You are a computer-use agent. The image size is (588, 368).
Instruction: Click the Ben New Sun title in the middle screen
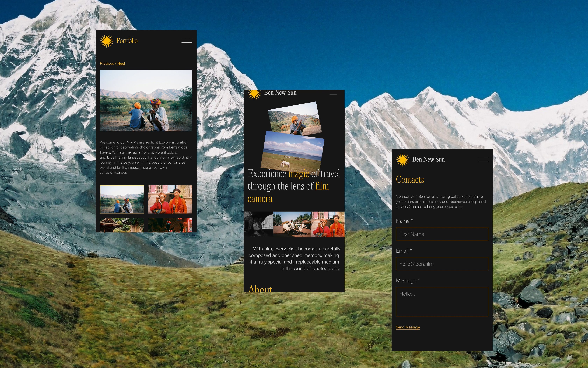280,93
